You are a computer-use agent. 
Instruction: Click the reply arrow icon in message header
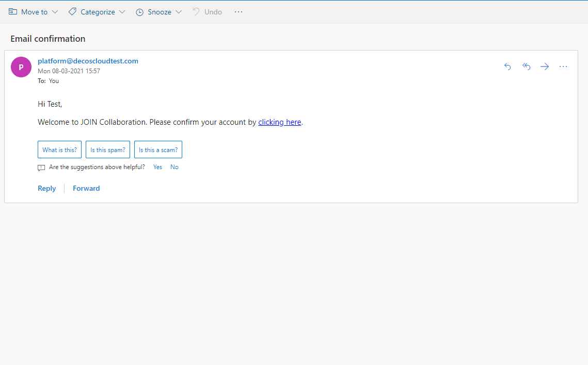coord(507,67)
